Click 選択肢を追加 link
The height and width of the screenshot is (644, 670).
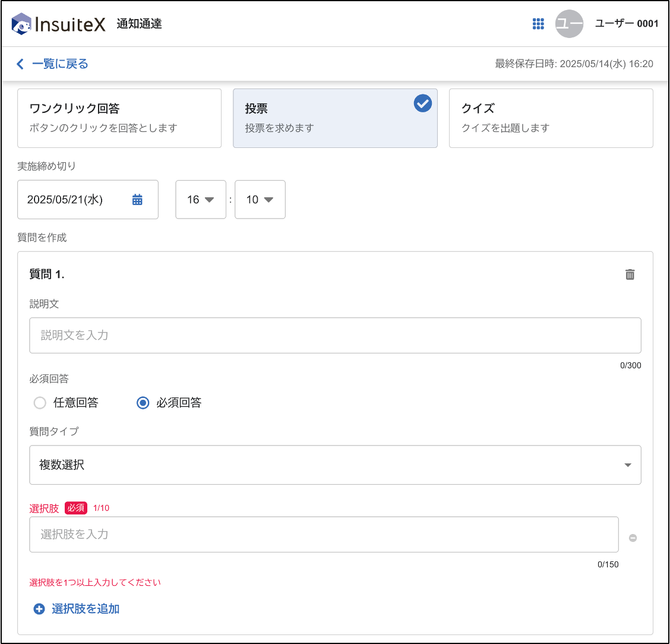click(x=86, y=609)
